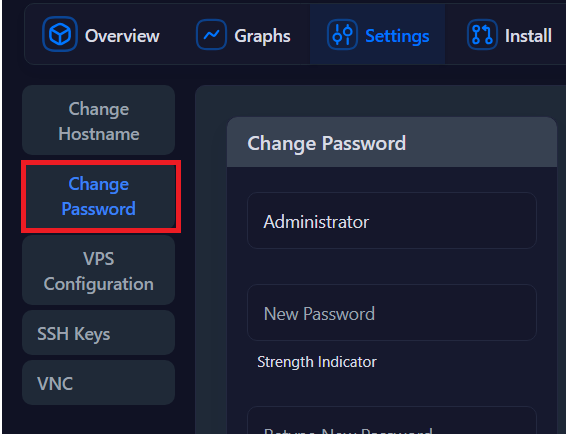The height and width of the screenshot is (434, 566).
Task: Open SSH Keys settings section
Action: [x=99, y=333]
